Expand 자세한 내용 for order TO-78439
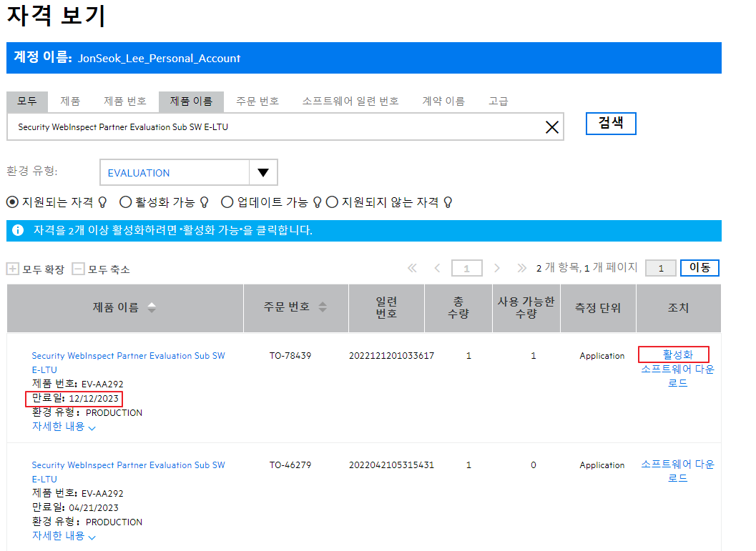Viewport: 756px width, 551px height. pos(64,427)
